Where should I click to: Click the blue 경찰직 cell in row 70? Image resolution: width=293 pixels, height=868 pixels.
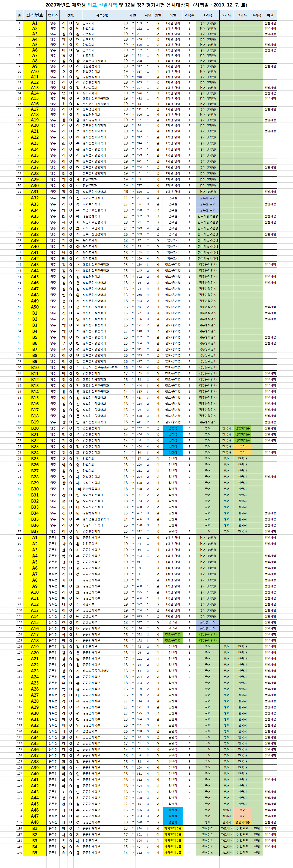(173, 428)
